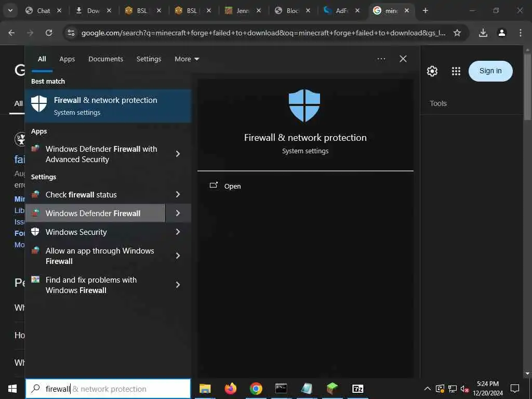Screen dimensions: 532x399
Task: Open the search panel three-dot options
Action: pyautogui.click(x=381, y=59)
